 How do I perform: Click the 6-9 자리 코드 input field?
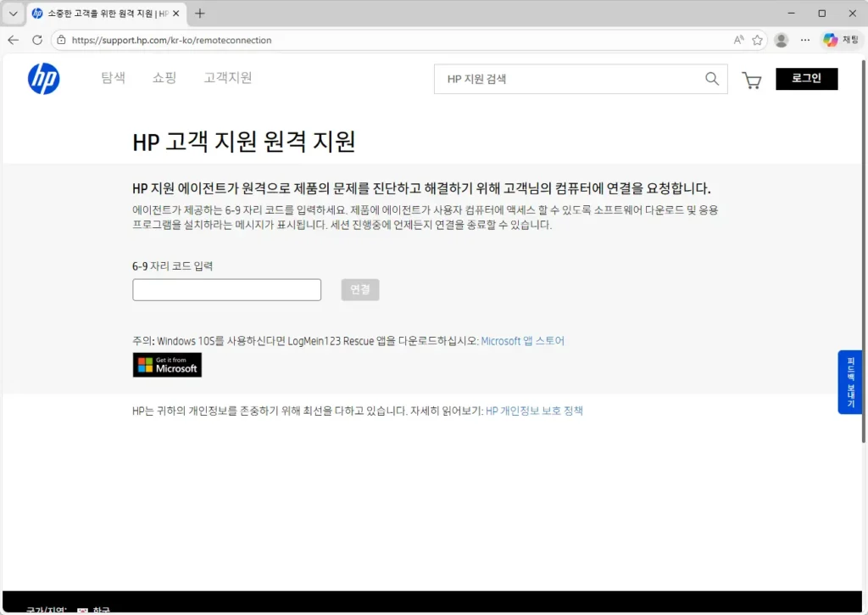(226, 289)
